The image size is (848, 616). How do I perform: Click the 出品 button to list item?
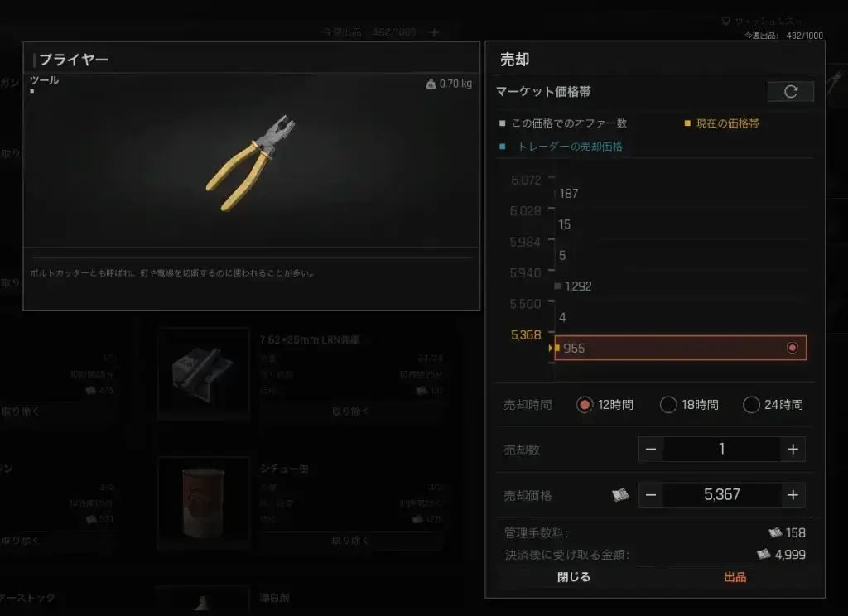pos(735,577)
